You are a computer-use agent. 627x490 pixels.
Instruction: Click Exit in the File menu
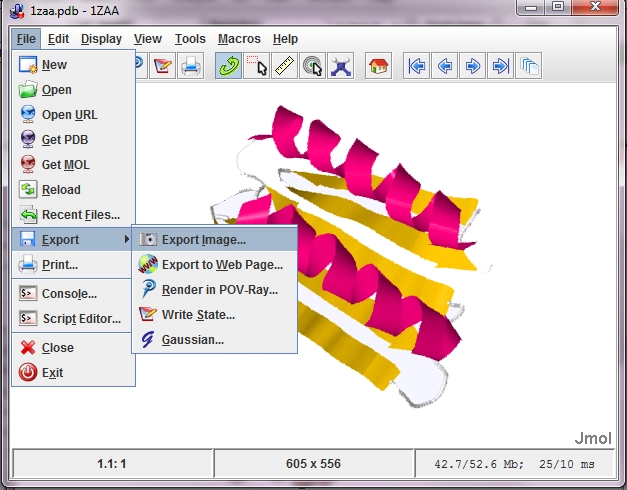[x=73, y=372]
